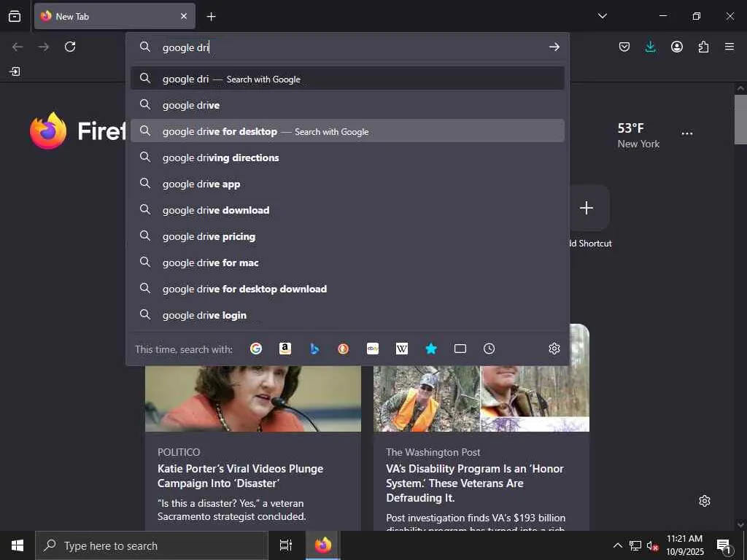Open the list all tabs chevron
This screenshot has width=747, height=560.
point(602,16)
